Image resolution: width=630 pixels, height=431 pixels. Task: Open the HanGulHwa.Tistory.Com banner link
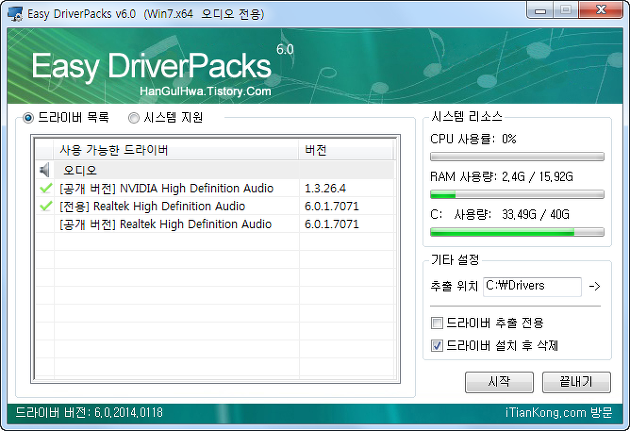pyautogui.click(x=205, y=91)
